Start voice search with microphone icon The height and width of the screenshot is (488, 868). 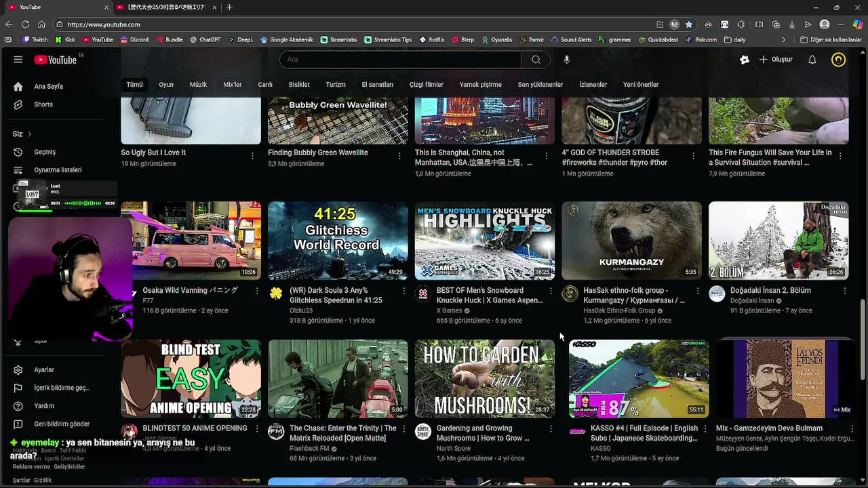[x=567, y=60]
